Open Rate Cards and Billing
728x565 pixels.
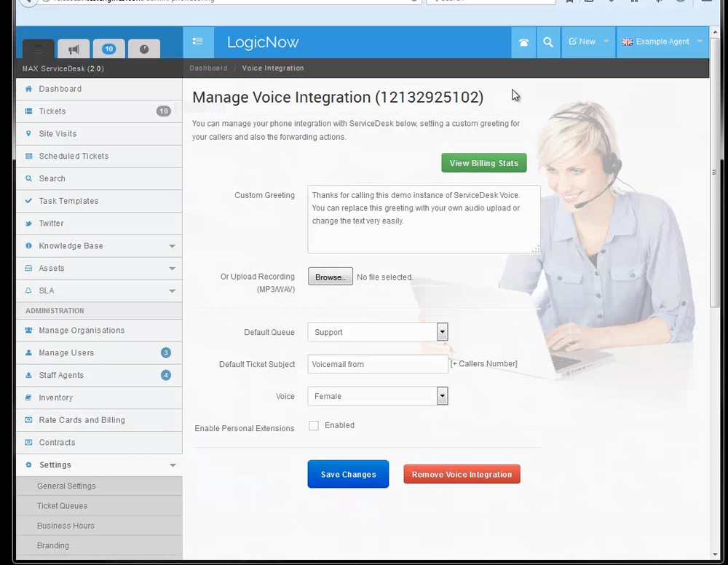(x=99, y=420)
